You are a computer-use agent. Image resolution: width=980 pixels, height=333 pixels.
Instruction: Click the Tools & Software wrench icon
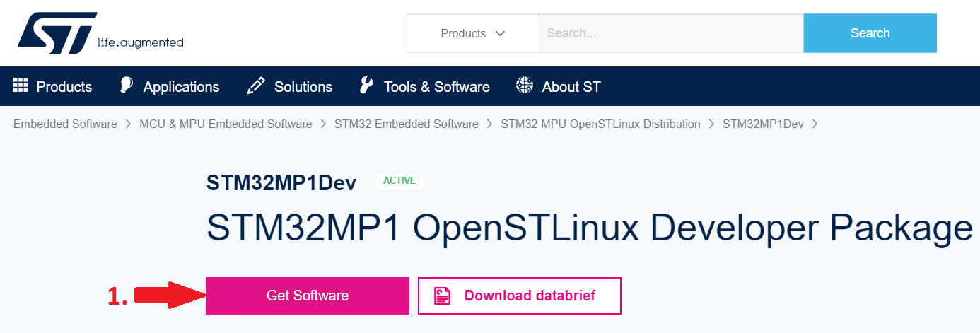(366, 86)
